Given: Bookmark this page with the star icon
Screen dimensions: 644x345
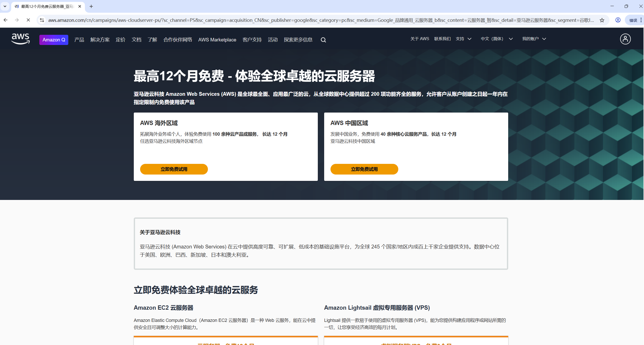Looking at the screenshot, I should (x=602, y=20).
